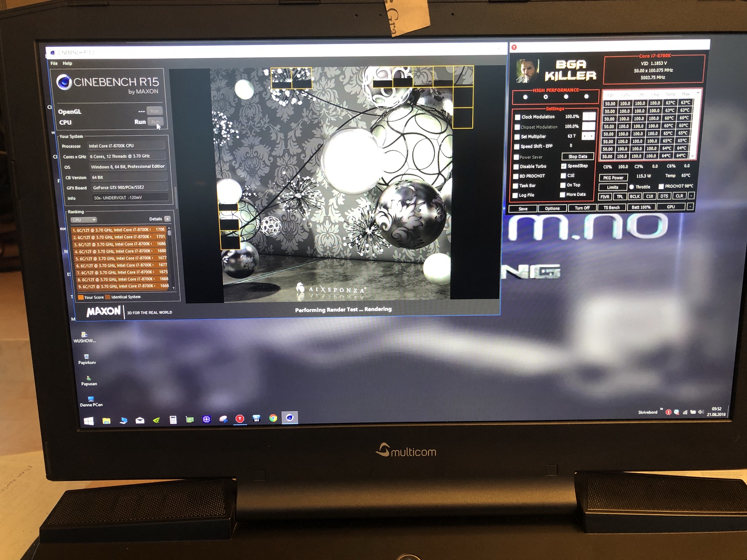Toggle the BD PROCHOT checkbox

[515, 176]
